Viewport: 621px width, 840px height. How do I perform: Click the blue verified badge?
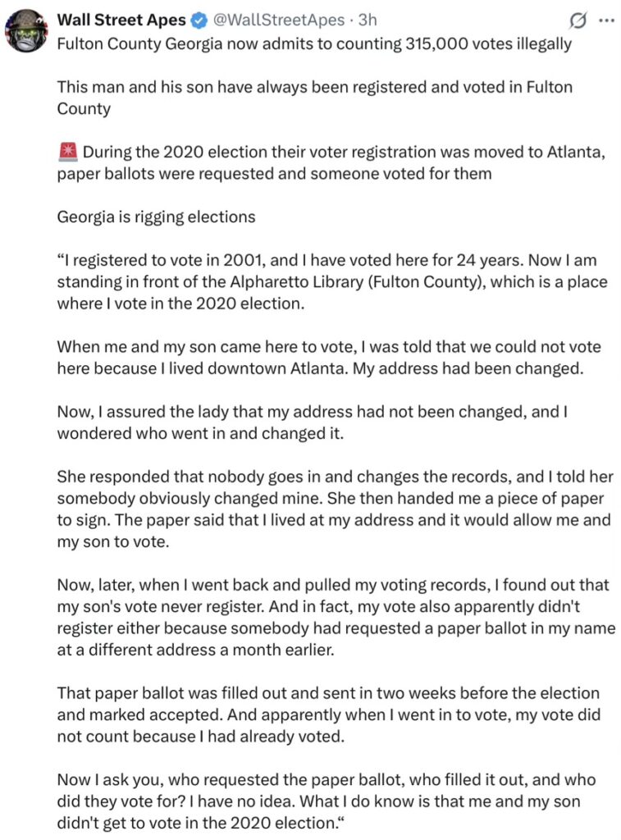[199, 20]
